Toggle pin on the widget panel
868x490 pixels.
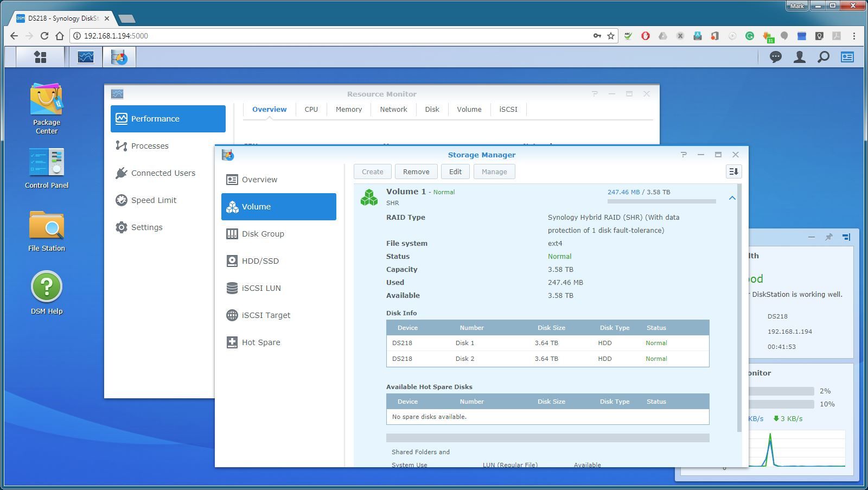pos(829,237)
